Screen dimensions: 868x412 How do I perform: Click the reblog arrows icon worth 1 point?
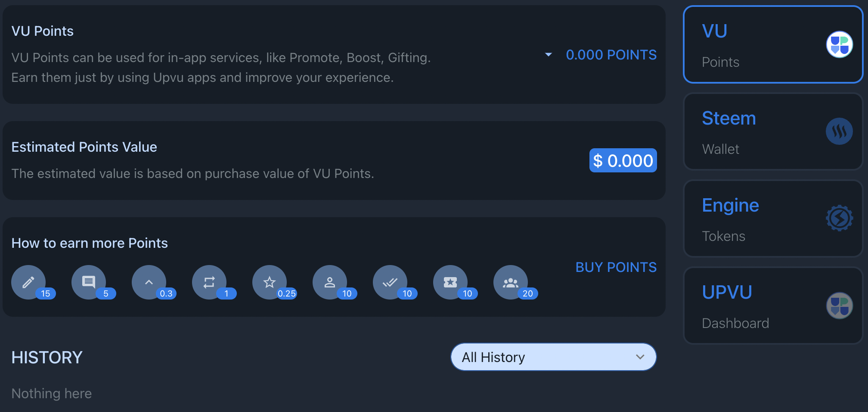pos(209,282)
